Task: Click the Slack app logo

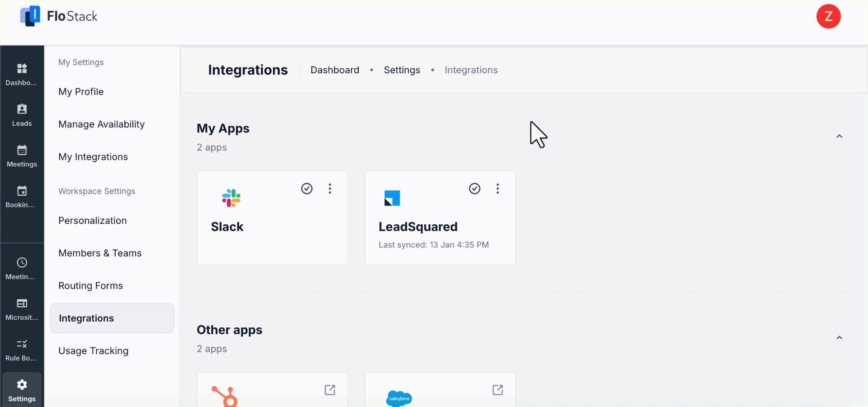Action: click(x=231, y=198)
